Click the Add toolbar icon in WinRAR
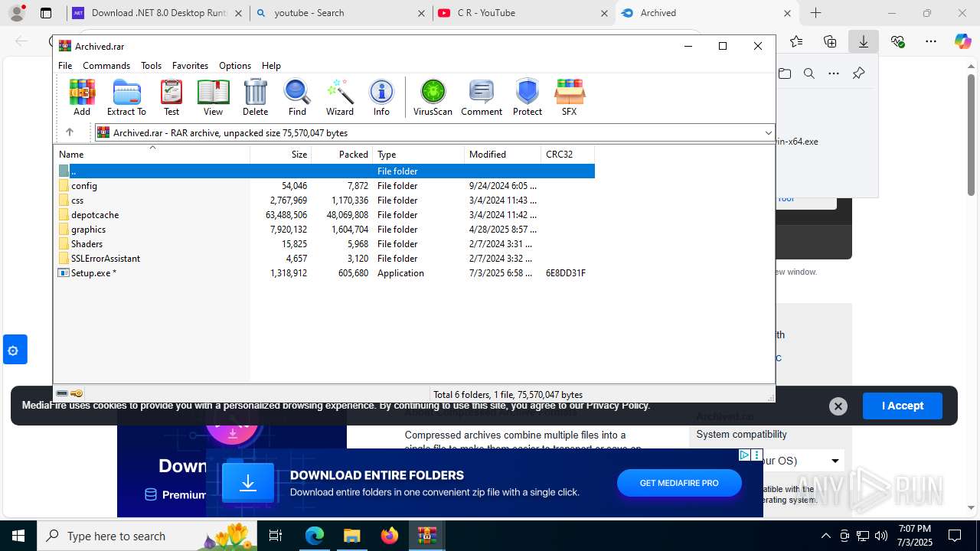 click(x=82, y=98)
